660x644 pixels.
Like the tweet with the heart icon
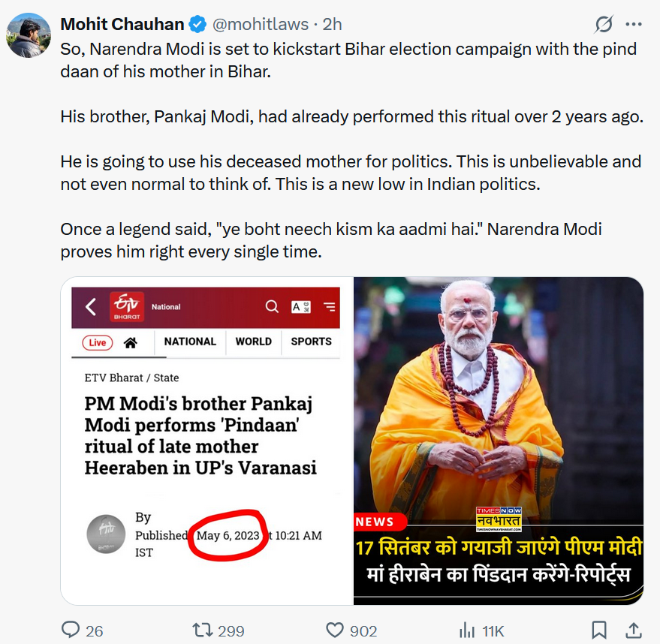pyautogui.click(x=335, y=630)
